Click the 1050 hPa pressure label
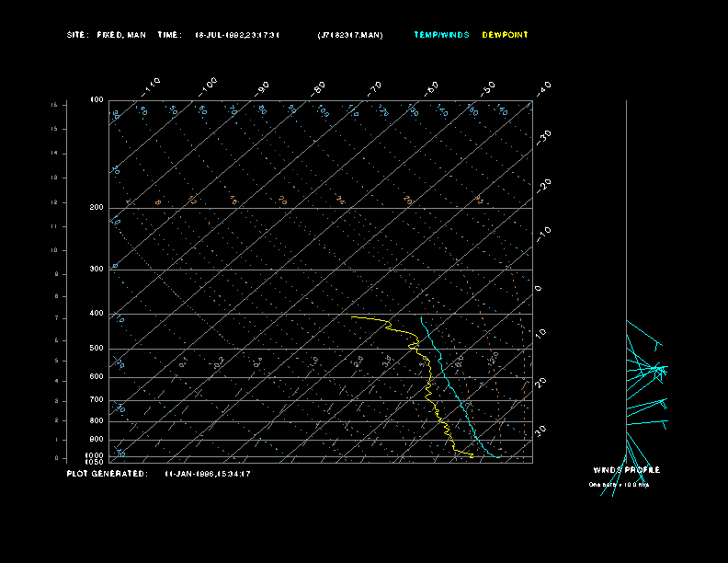Image resolution: width=728 pixels, height=563 pixels. (95, 462)
